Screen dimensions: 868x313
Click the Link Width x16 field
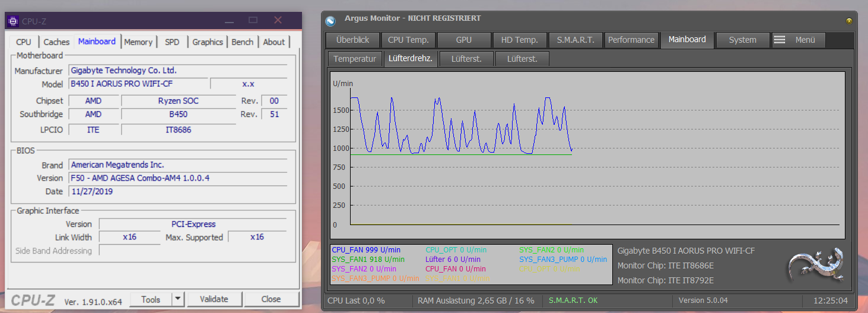point(129,237)
